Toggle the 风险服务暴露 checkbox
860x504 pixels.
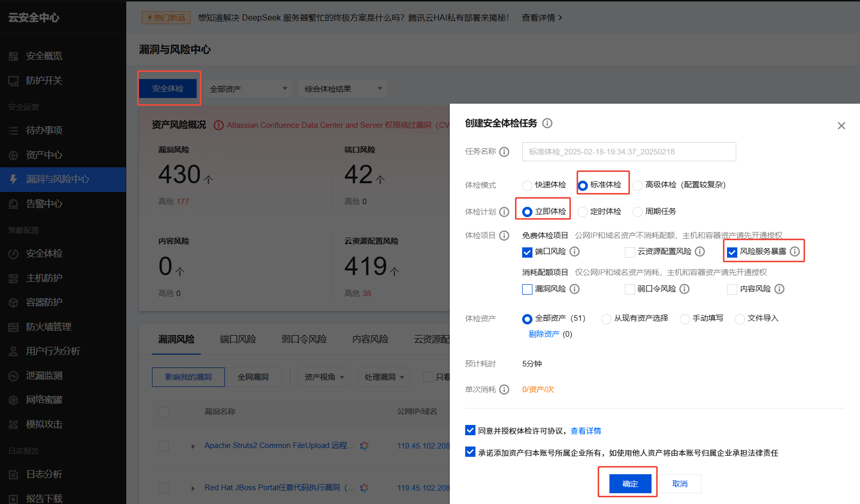pyautogui.click(x=732, y=252)
